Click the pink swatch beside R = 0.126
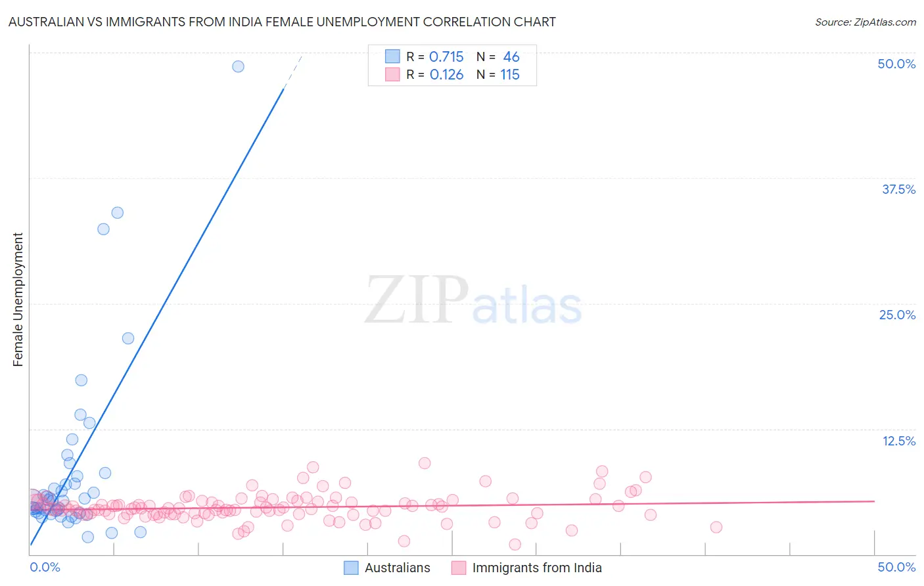924x586 pixels. [x=392, y=74]
